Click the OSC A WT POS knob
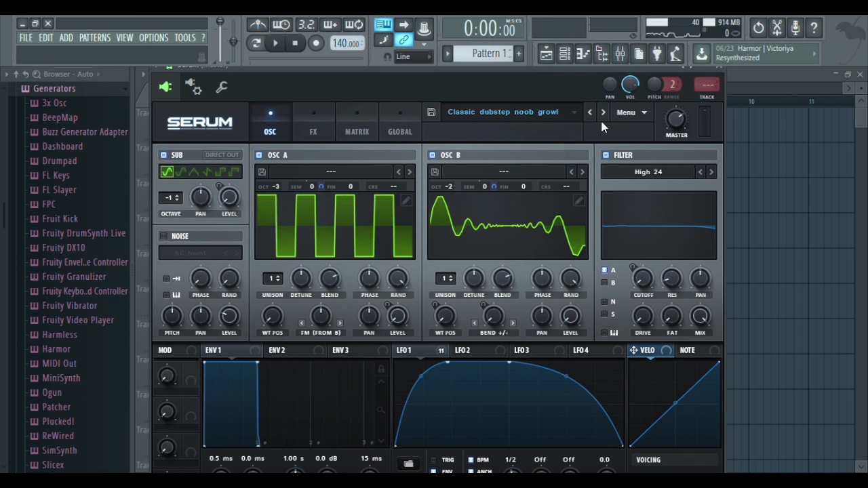 click(x=272, y=316)
